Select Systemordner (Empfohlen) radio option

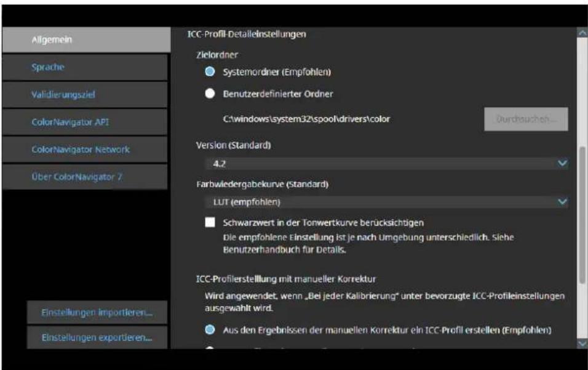pos(210,71)
